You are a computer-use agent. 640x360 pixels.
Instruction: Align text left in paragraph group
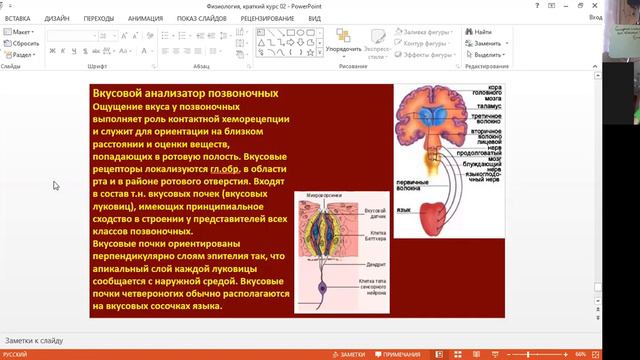[x=165, y=51]
